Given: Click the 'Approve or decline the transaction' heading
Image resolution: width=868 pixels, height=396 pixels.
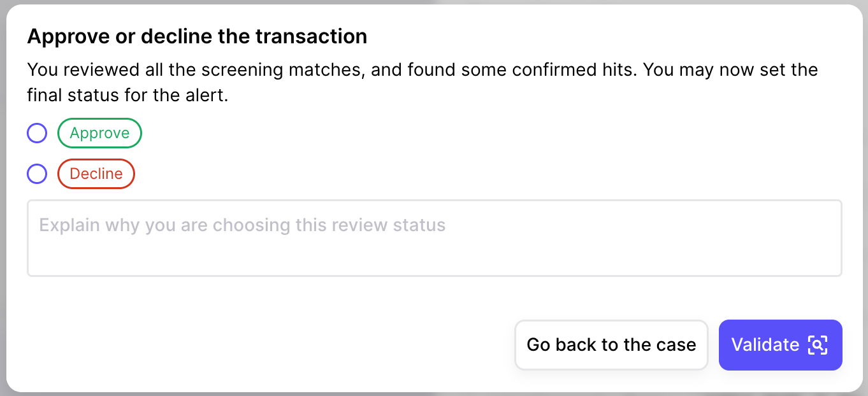Looking at the screenshot, I should 197,36.
